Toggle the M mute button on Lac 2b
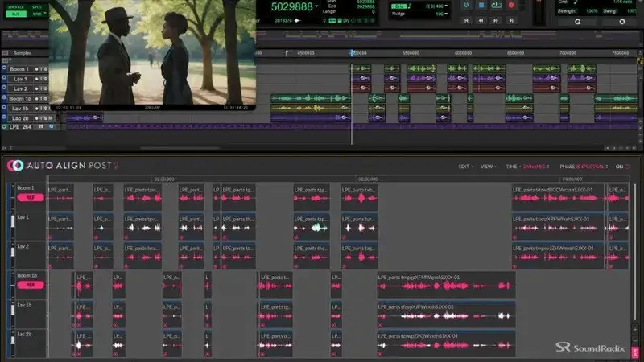The image size is (644, 362). click(51, 118)
